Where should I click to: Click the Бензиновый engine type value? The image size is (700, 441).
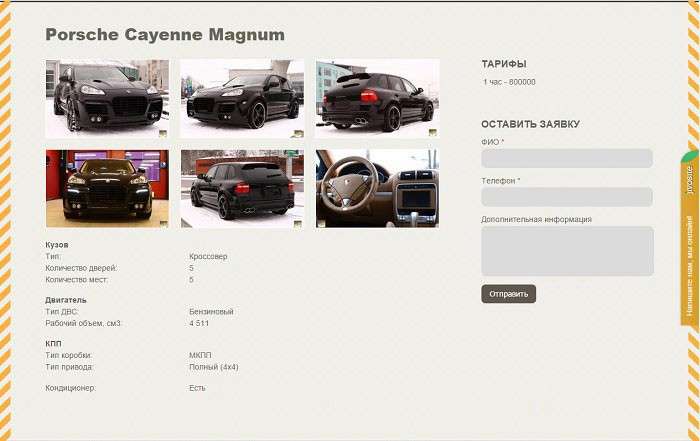pyautogui.click(x=211, y=312)
